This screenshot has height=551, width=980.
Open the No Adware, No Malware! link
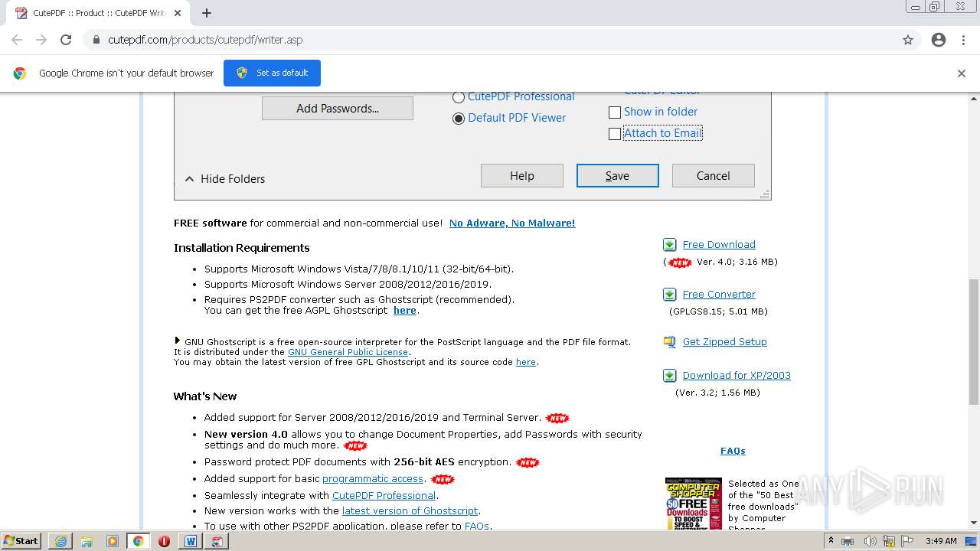click(512, 223)
